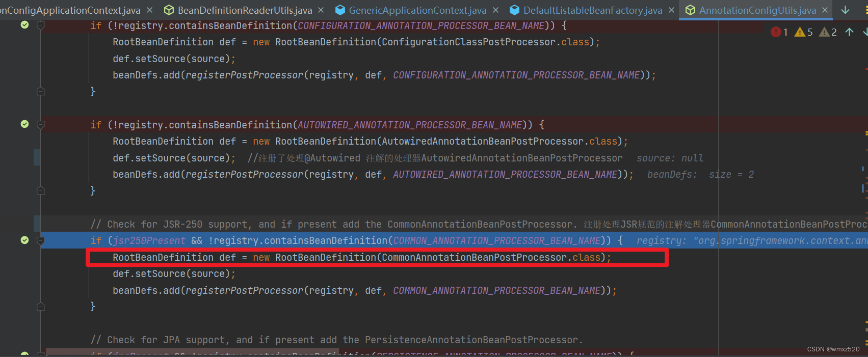Click COMMON_ANNOTATION_PROCESSOR_BEAN_NAME in the if condition
The width and height of the screenshot is (868, 357).
coord(497,240)
